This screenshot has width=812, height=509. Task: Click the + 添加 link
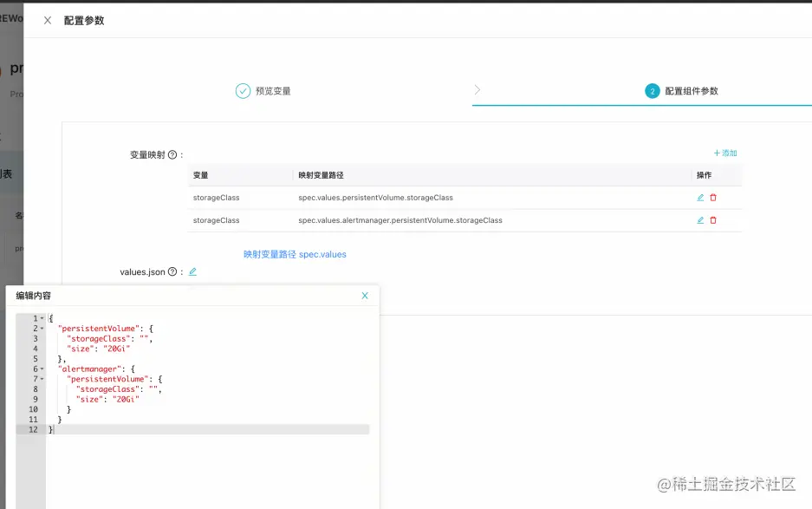click(x=725, y=153)
